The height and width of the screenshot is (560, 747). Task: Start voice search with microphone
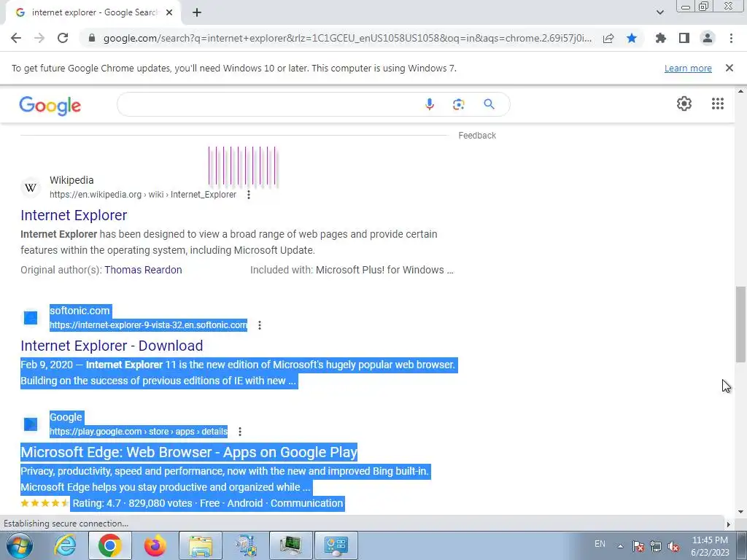click(429, 104)
